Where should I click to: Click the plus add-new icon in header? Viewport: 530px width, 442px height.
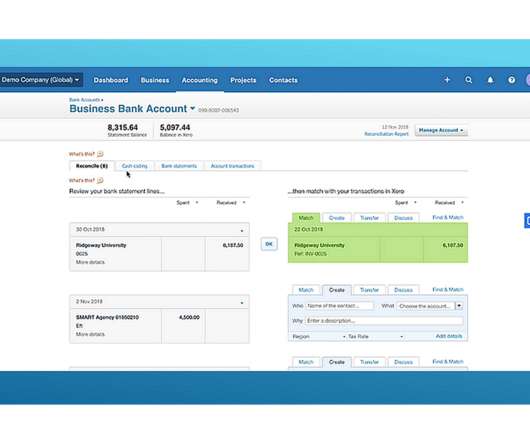pos(447,80)
